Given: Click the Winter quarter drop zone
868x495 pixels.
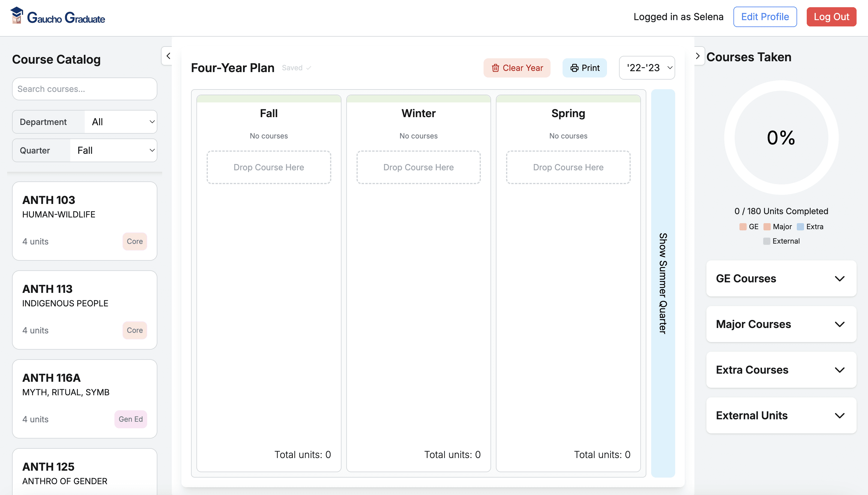Looking at the screenshot, I should click(x=418, y=167).
